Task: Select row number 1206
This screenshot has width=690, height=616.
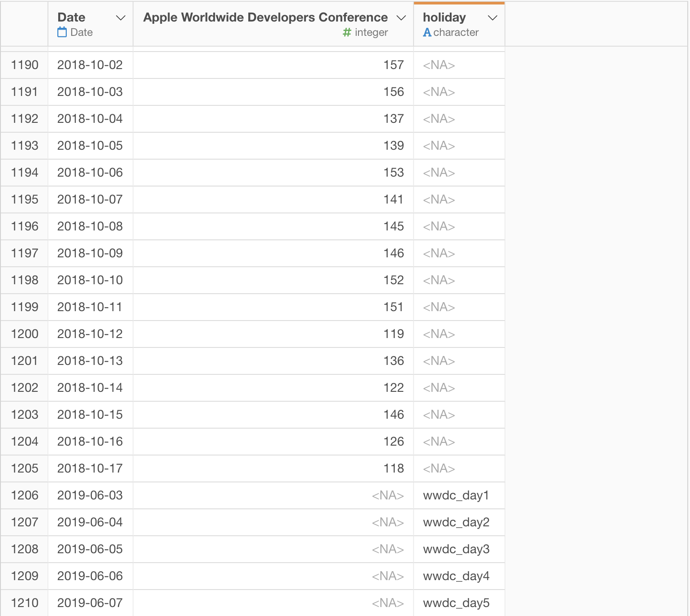Action: pos(25,495)
